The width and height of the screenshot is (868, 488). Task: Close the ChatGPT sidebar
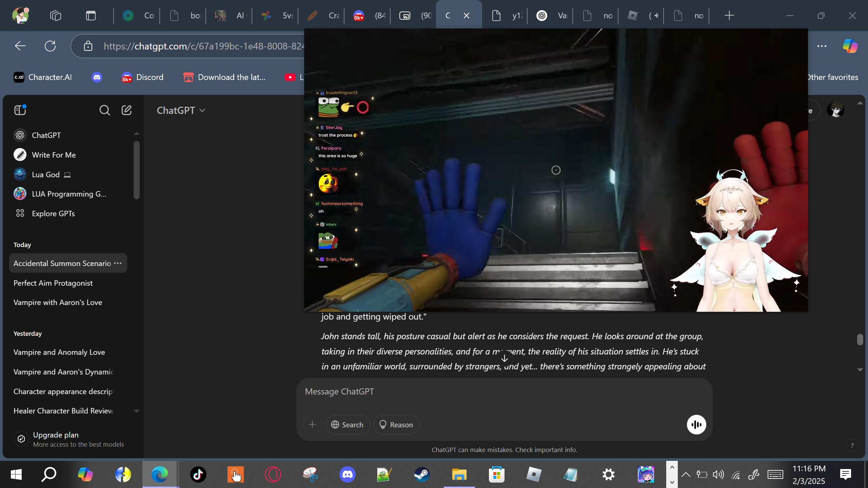pos(20,110)
